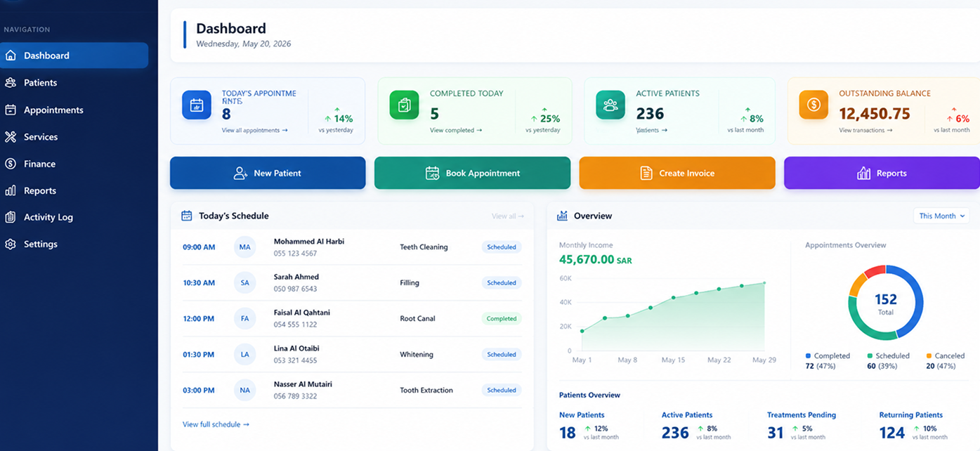Click the Today's Schedule calendar icon
980x451 pixels.
pyautogui.click(x=186, y=216)
